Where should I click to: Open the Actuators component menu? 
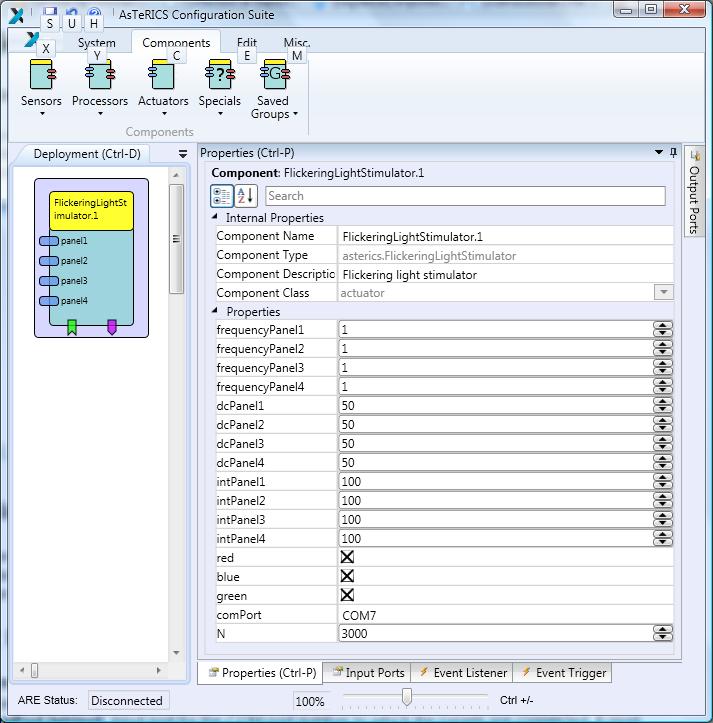pyautogui.click(x=163, y=87)
